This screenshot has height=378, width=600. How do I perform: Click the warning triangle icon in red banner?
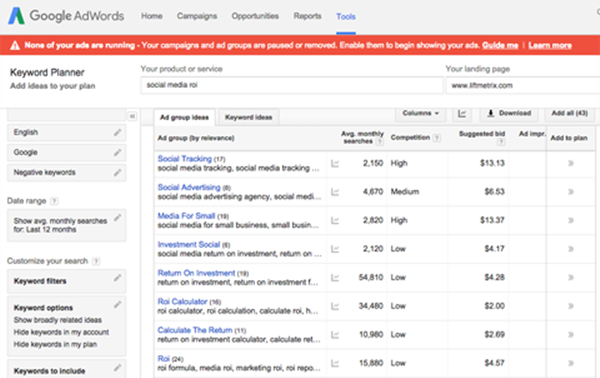click(15, 46)
